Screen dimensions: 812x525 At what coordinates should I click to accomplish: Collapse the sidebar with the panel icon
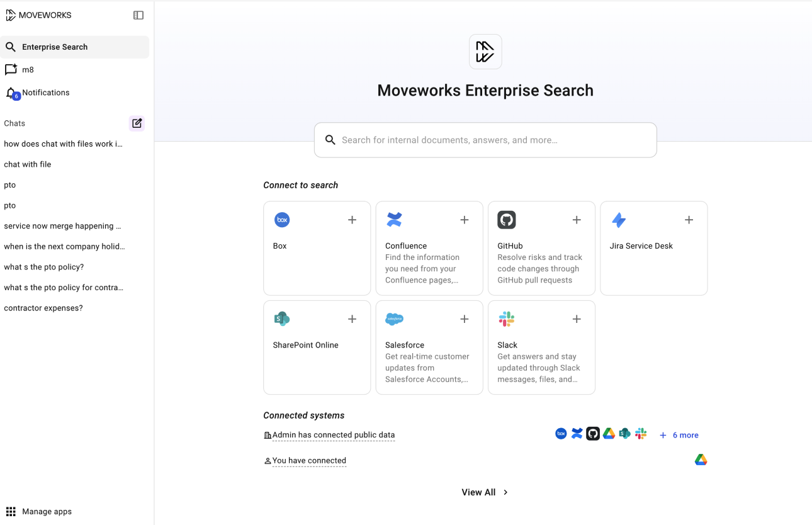pos(138,15)
